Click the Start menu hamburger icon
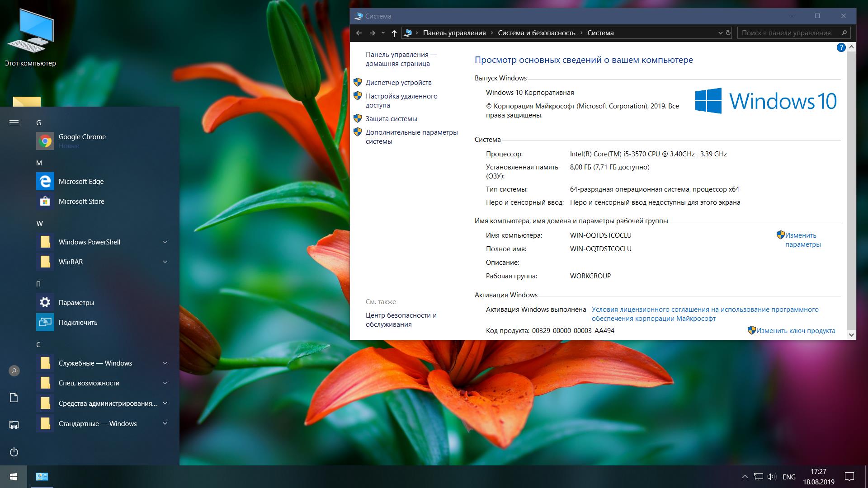This screenshot has width=868, height=488. click(x=14, y=122)
